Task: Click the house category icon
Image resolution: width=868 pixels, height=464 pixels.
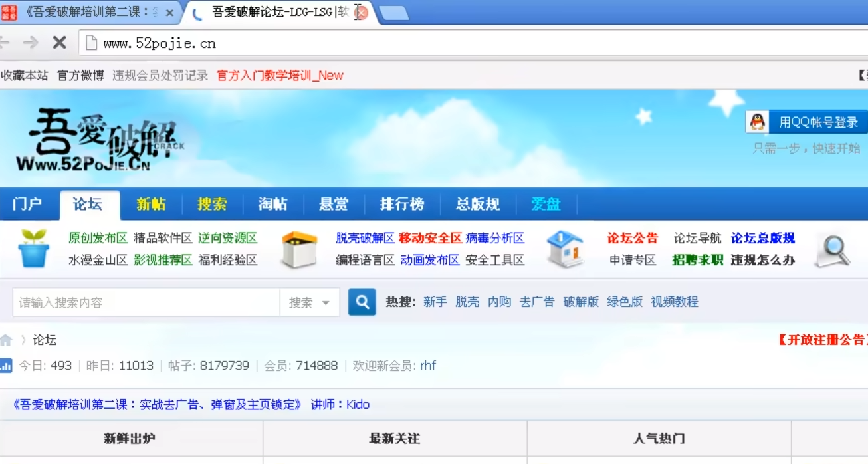Action: pos(565,249)
